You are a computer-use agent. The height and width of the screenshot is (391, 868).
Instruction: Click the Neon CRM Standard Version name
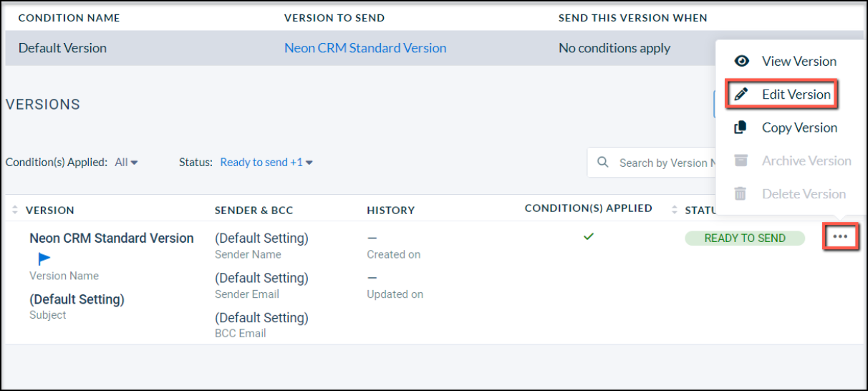tap(112, 238)
